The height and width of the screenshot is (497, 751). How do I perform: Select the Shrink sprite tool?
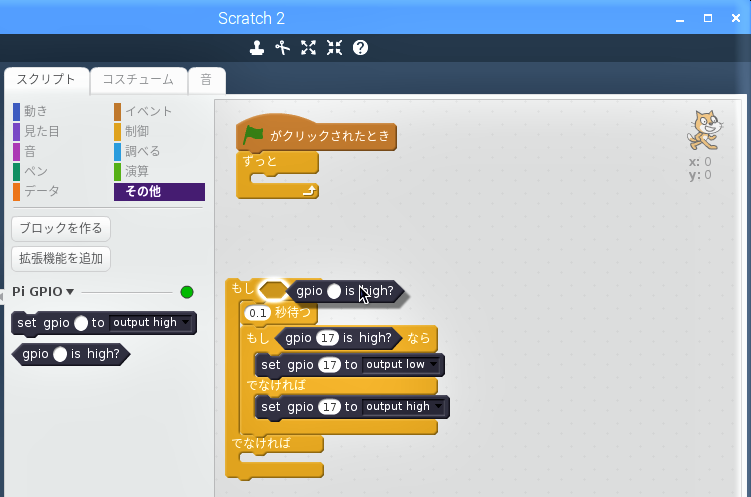click(x=334, y=48)
